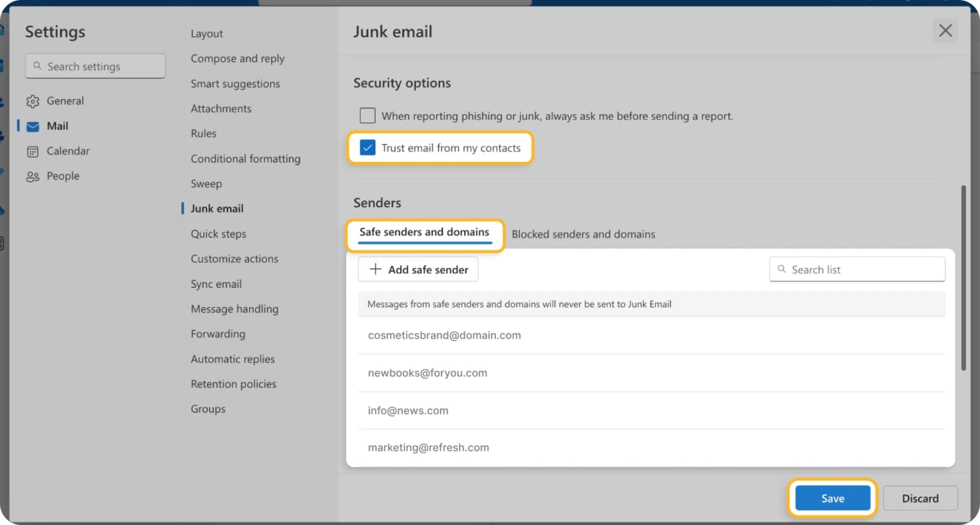This screenshot has width=980, height=525.
Task: Open Automatic replies settings
Action: tap(232, 358)
